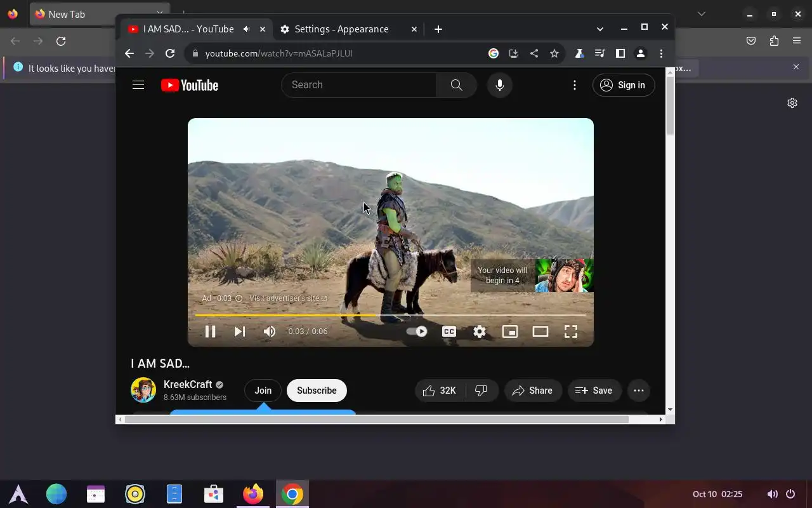The width and height of the screenshot is (812, 508).
Task: Toggle the Chrome side panel
Action: 620,53
